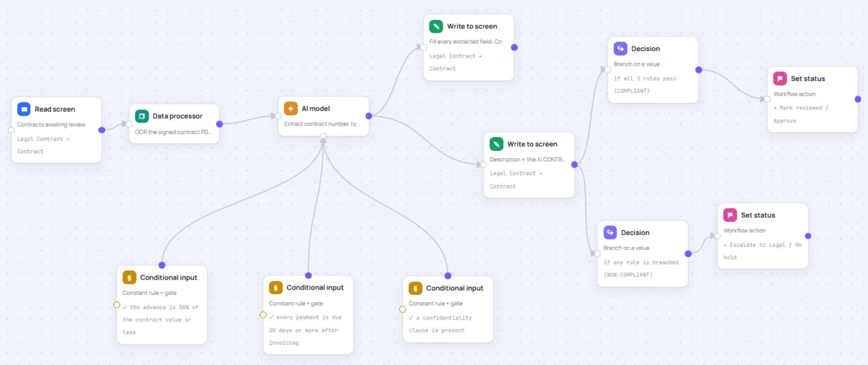Click the top port of the 'confidentiality clause' node
The height and width of the screenshot is (365, 868).
tap(448, 276)
